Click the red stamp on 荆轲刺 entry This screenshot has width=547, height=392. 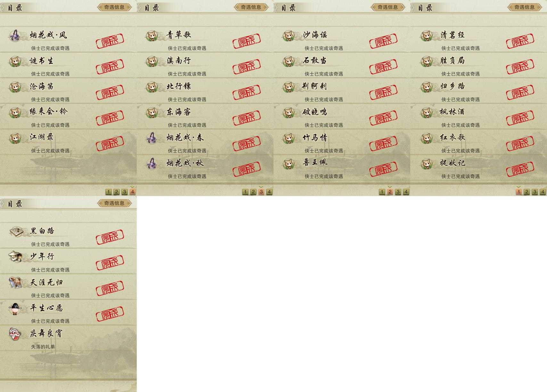(x=383, y=92)
